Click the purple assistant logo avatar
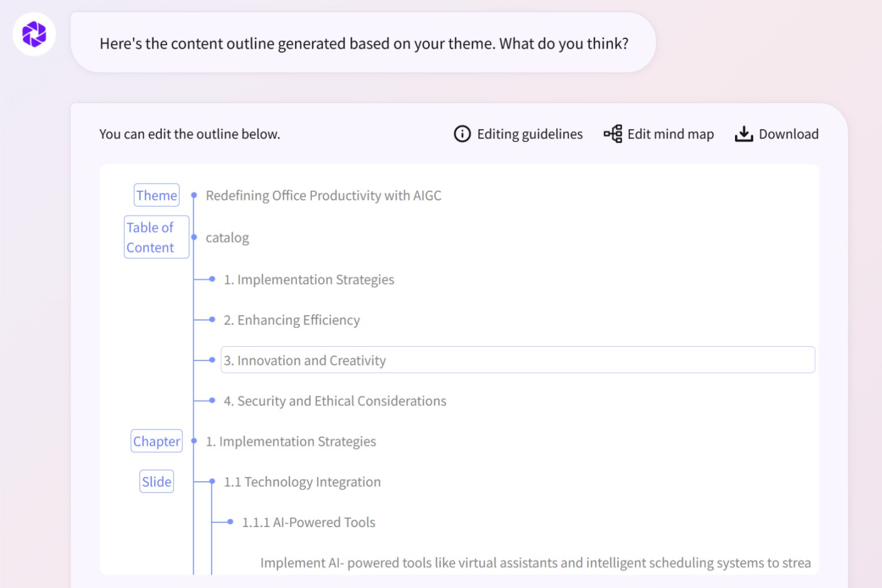This screenshot has height=588, width=882. coord(34,34)
